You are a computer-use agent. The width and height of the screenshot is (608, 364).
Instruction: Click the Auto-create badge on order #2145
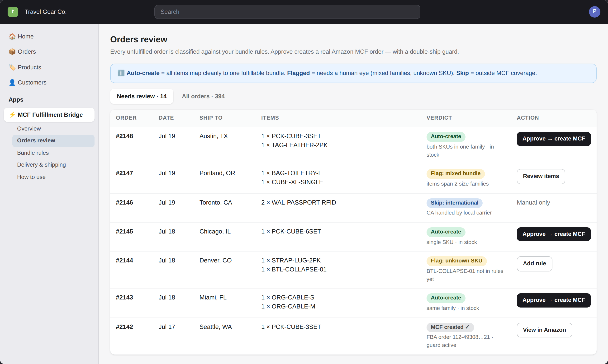click(446, 232)
